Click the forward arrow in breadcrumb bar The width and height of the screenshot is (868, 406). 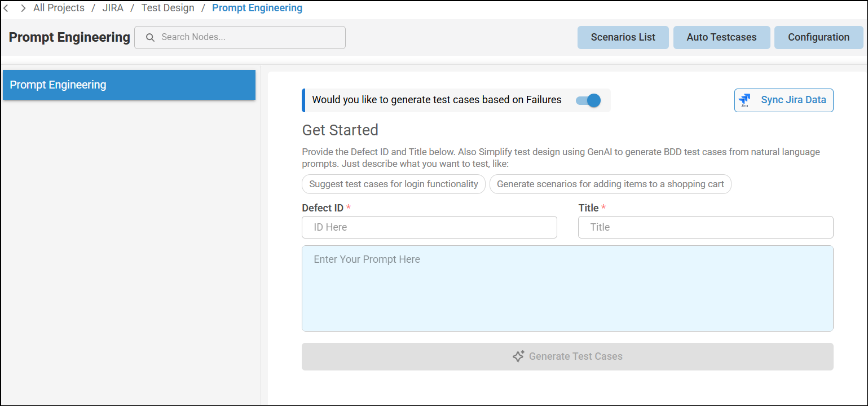[23, 8]
